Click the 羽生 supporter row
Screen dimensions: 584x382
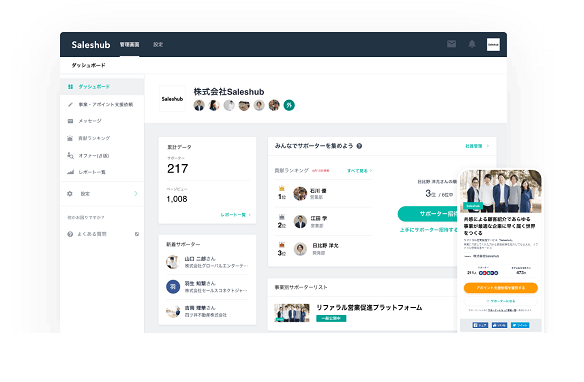pyautogui.click(x=207, y=287)
